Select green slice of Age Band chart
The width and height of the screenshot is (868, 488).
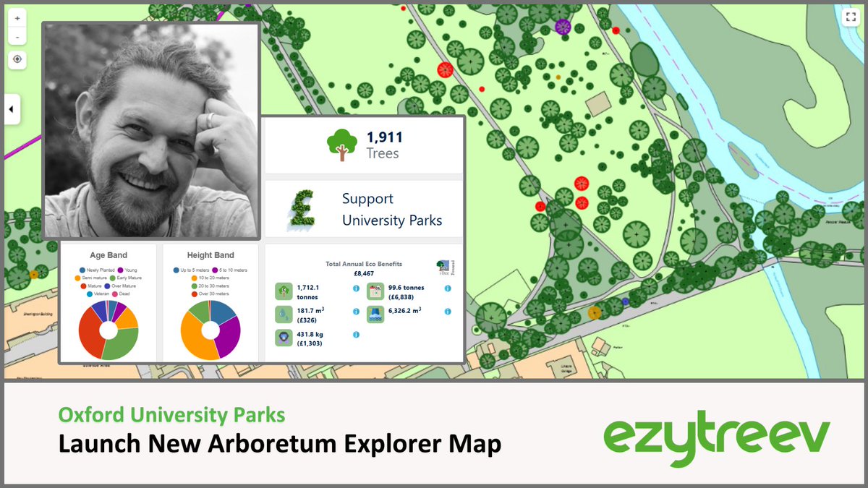123,345
